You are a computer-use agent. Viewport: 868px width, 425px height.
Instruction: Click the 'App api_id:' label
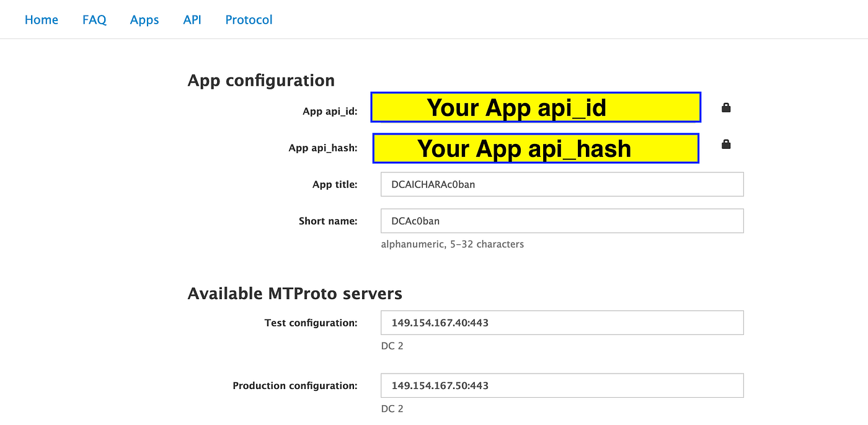point(330,112)
